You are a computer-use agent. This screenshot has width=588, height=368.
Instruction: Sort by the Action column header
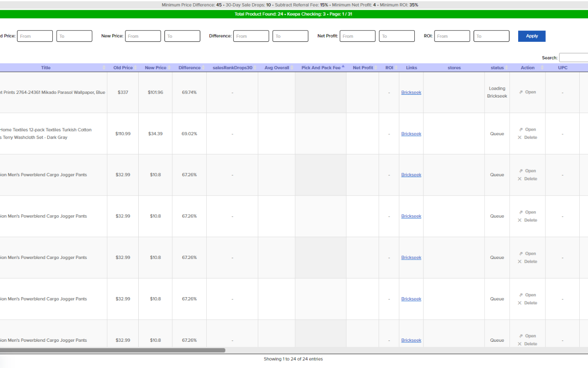(528, 68)
